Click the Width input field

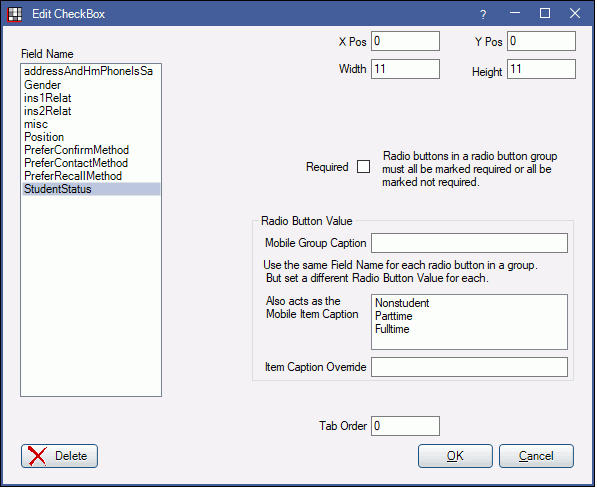[x=405, y=69]
